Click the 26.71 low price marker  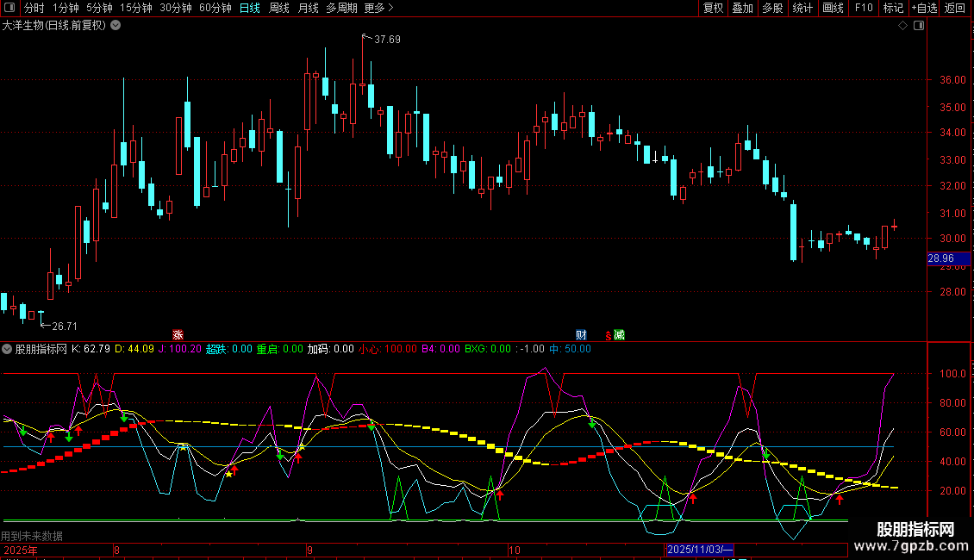point(65,327)
